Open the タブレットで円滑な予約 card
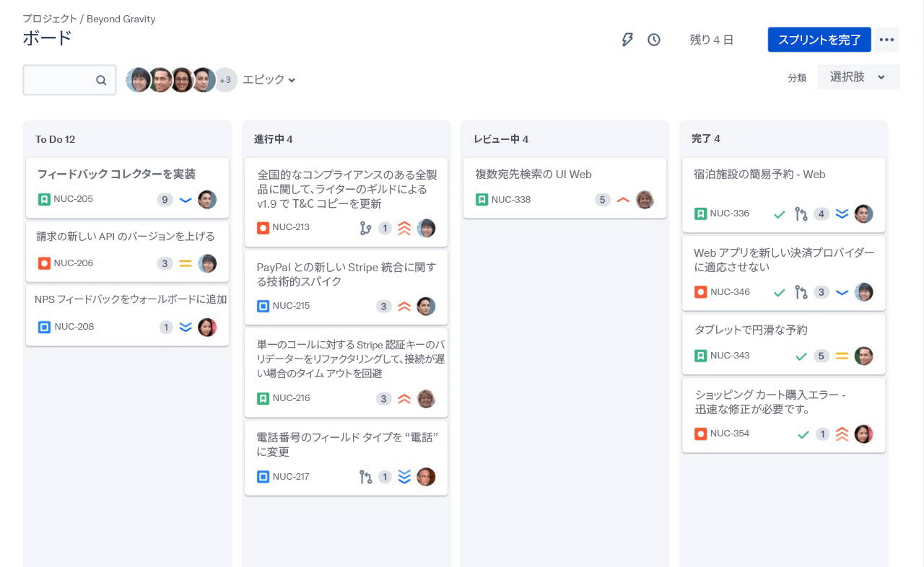This screenshot has height=567, width=924. pyautogui.click(x=751, y=330)
